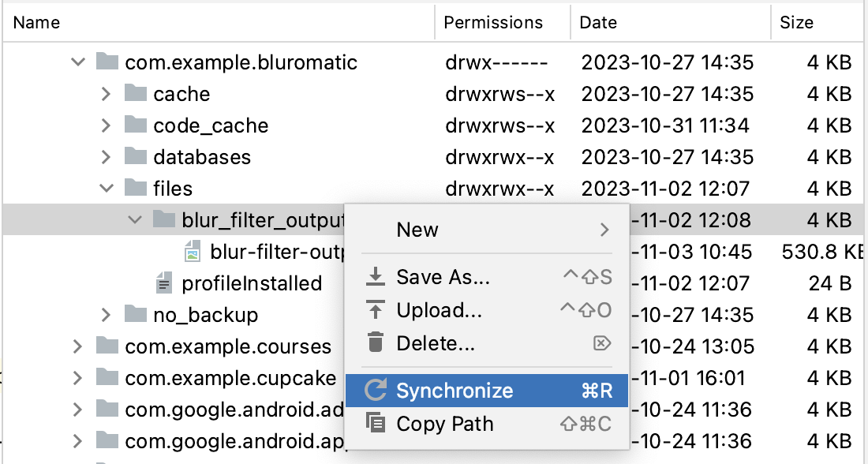Viewport: 868px width, 464px height.
Task: Click the profileInstalled text file icon
Action: (x=164, y=283)
